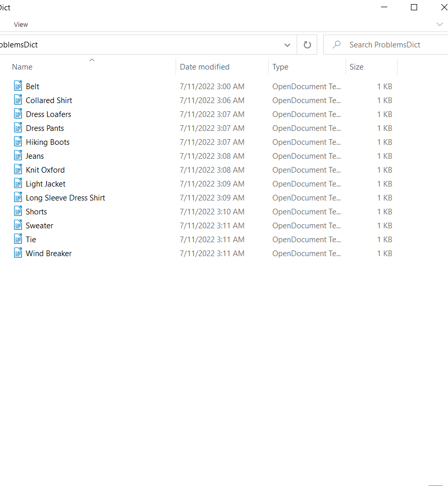
Task: Click the 3:06 AM date of Collared Shirt
Action: [x=212, y=100]
